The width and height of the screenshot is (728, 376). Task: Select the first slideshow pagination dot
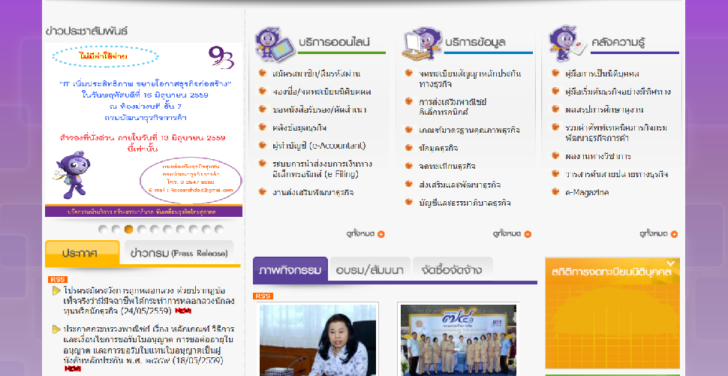pyautogui.click(x=103, y=229)
